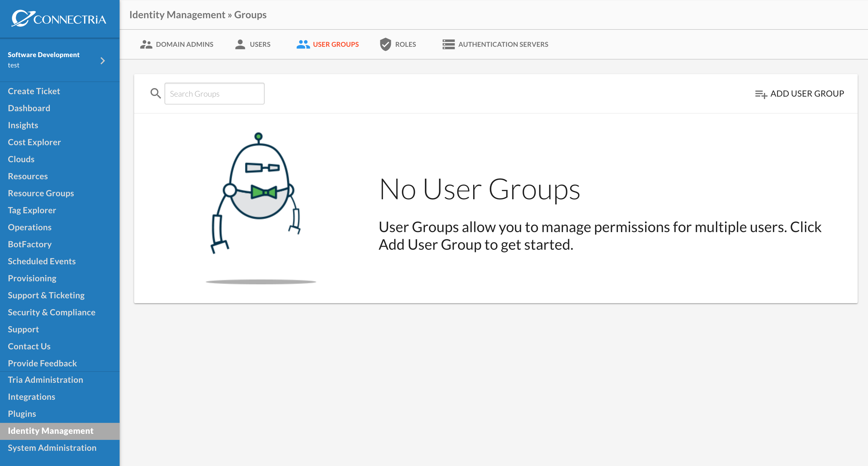The image size is (868, 466).
Task: Open Resource Groups in sidebar
Action: 41,193
